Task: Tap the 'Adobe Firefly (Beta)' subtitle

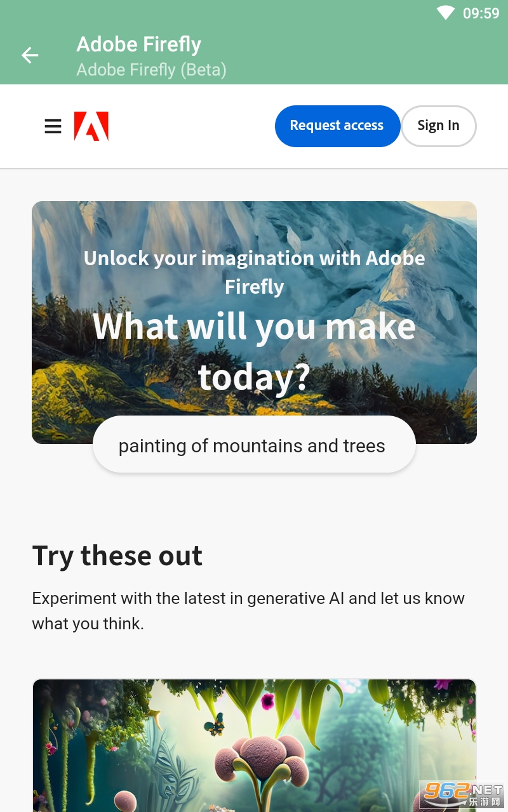Action: click(151, 69)
